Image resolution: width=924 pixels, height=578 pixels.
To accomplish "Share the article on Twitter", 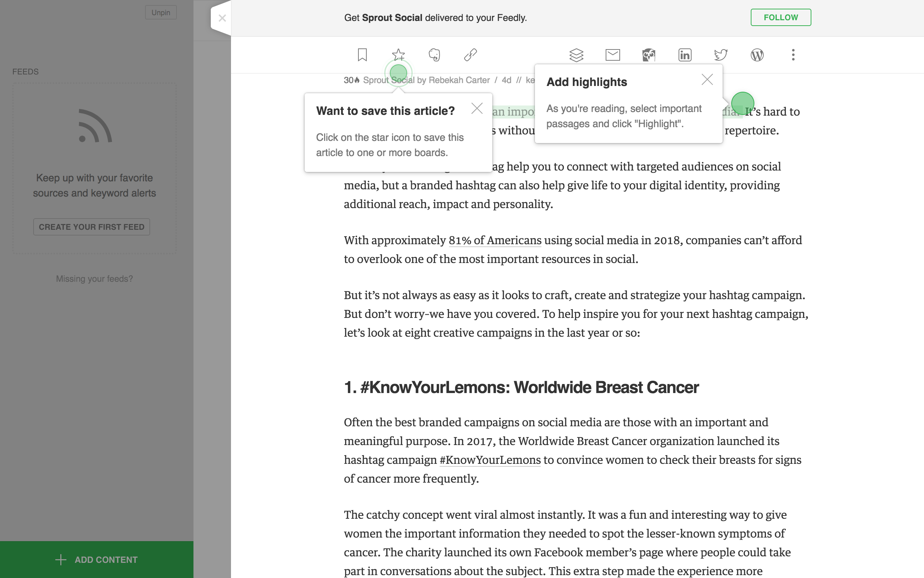I will pyautogui.click(x=721, y=55).
